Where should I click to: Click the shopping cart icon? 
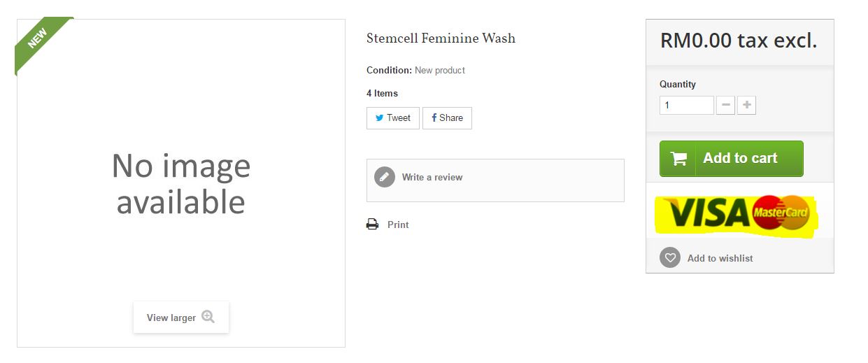click(x=678, y=159)
